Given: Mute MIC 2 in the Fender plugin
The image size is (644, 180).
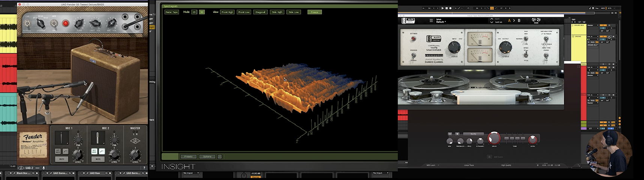Looking at the screenshot, I should point(98,159).
